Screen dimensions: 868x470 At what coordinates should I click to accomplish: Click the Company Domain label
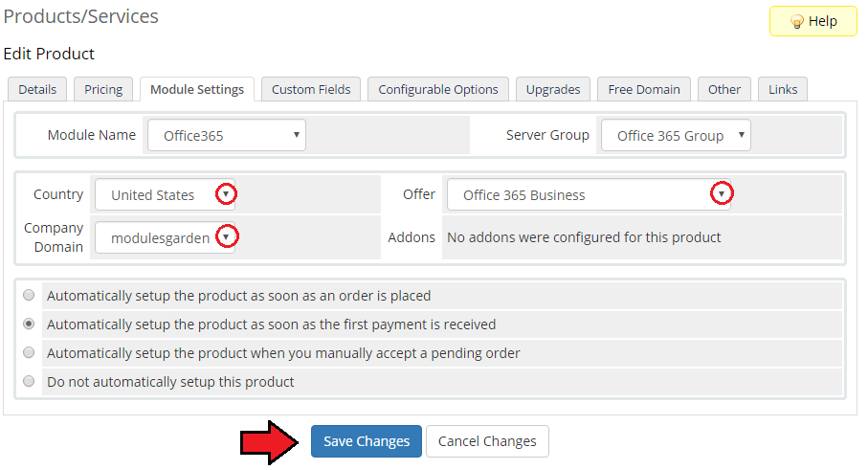54,237
